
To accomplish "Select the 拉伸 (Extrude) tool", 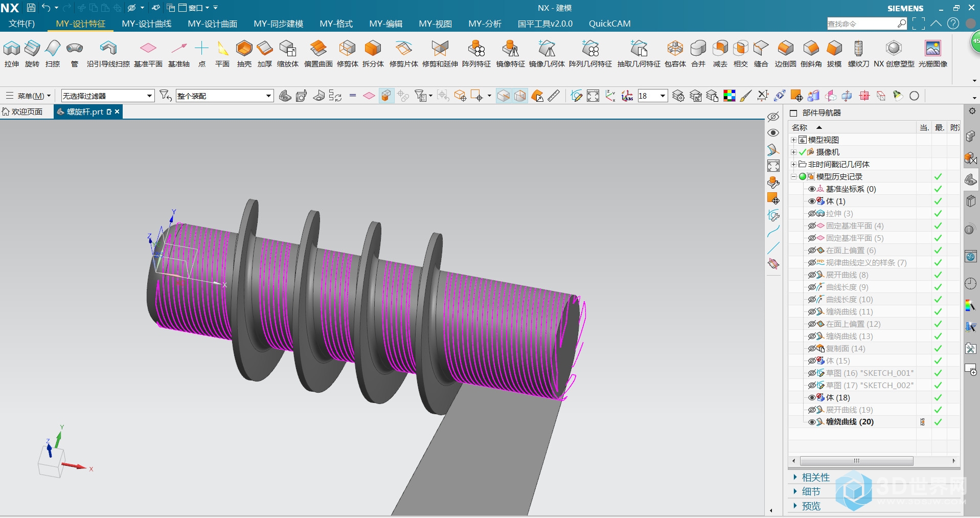I will point(12,54).
